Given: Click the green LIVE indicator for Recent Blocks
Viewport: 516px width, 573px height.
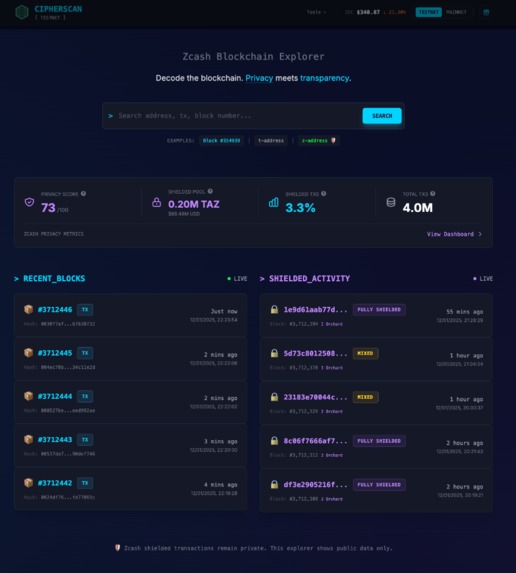Looking at the screenshot, I should (x=237, y=279).
